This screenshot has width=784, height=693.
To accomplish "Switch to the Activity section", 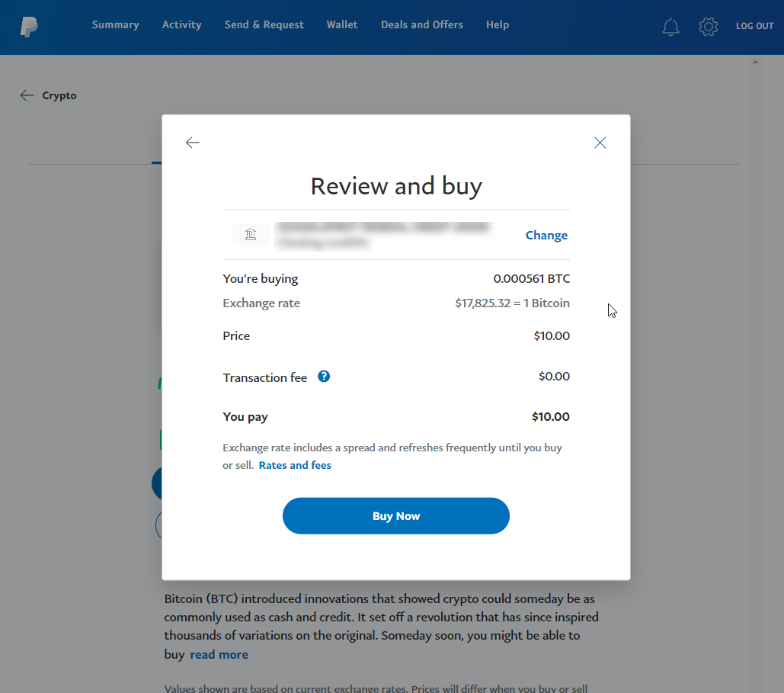I will tap(181, 24).
